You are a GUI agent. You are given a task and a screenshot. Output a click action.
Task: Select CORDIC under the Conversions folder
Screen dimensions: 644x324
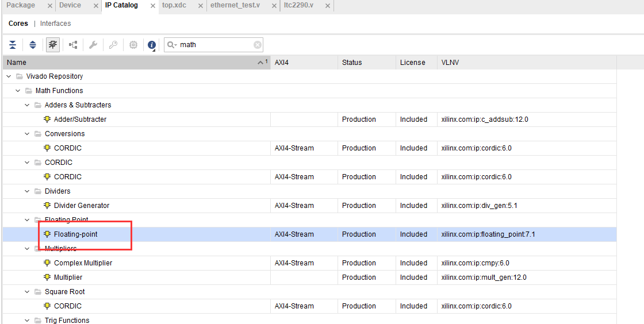pyautogui.click(x=68, y=148)
